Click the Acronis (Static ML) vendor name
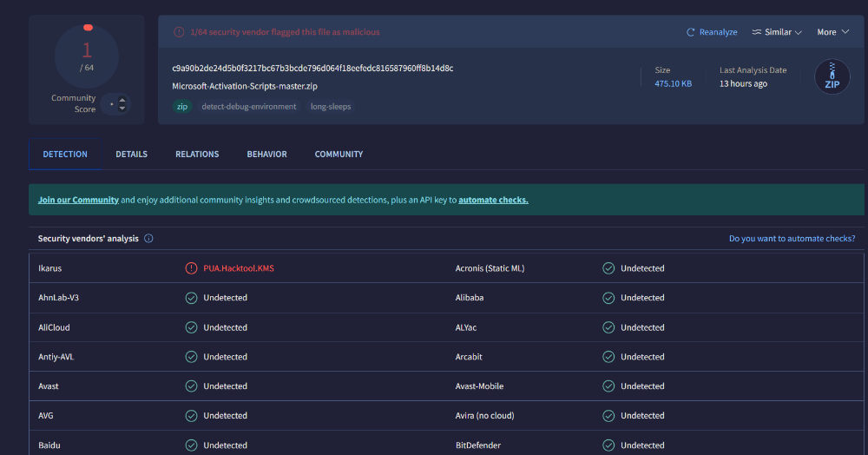 490,268
